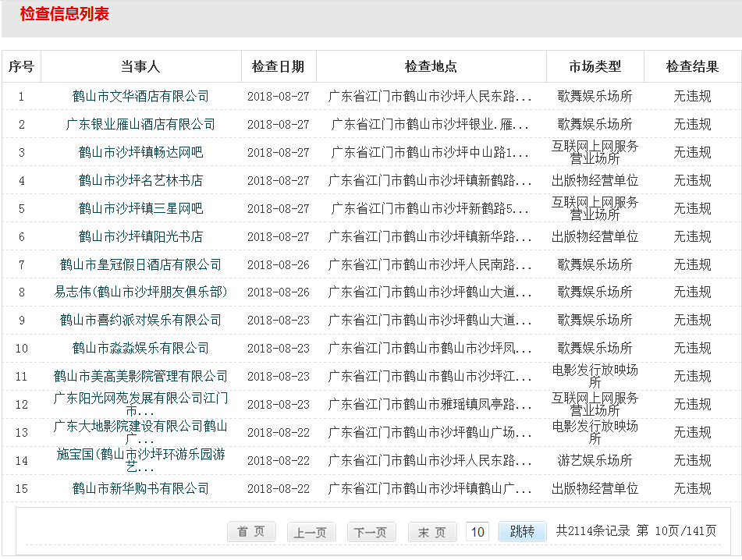
Task: Focus the page number input field
Action: pos(478,532)
